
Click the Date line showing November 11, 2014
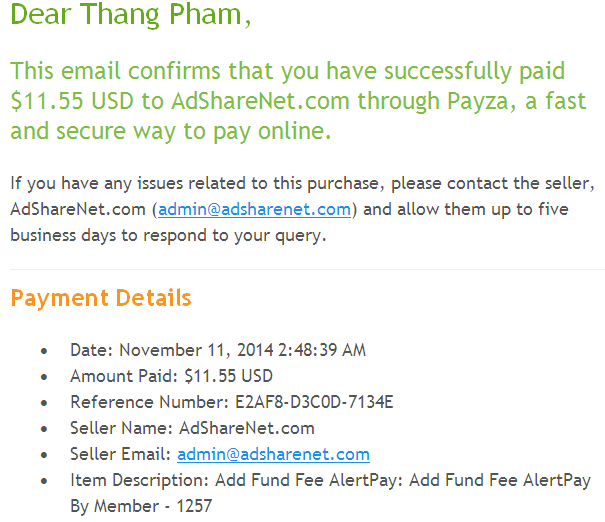(217, 350)
